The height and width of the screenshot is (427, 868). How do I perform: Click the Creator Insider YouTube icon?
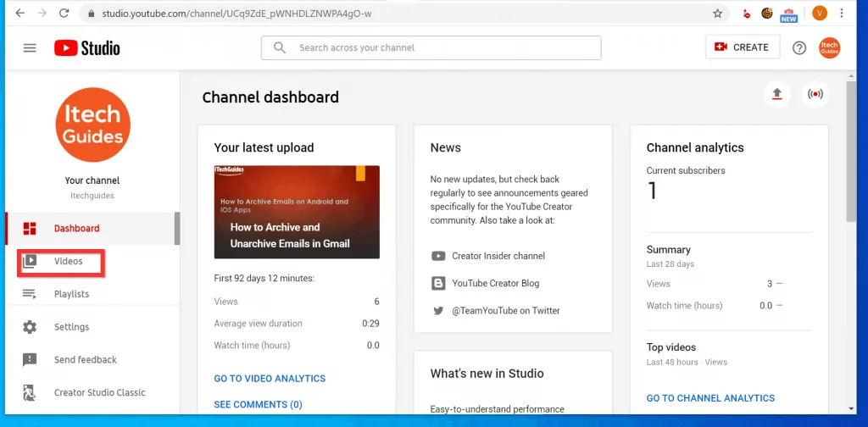click(438, 256)
